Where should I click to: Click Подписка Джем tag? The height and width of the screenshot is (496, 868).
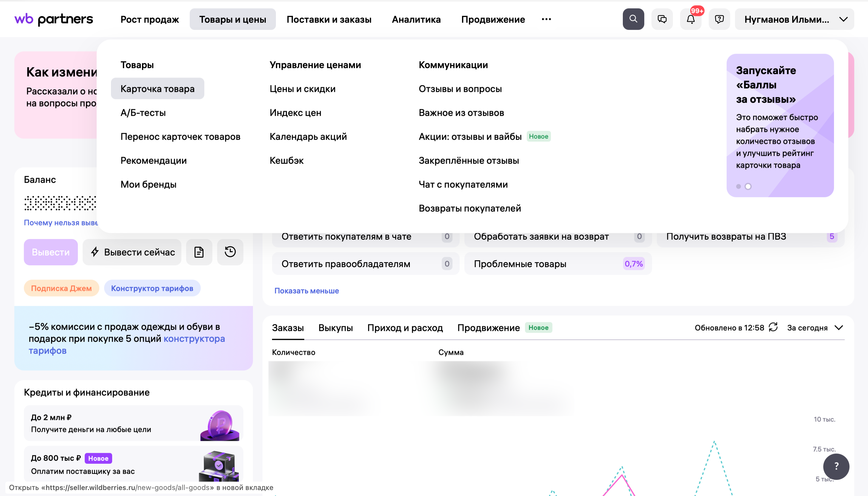tap(61, 288)
